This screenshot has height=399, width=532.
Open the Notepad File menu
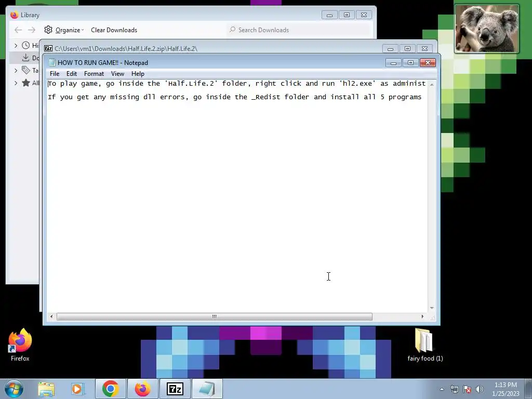point(54,74)
